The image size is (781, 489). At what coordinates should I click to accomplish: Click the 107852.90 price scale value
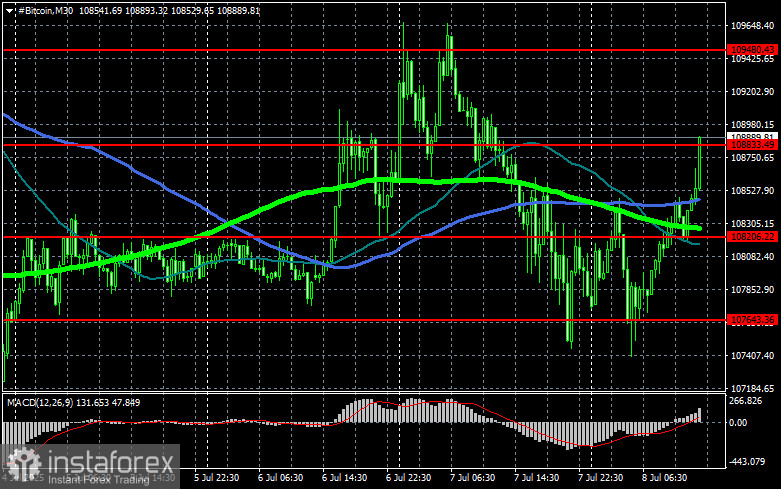pos(752,289)
